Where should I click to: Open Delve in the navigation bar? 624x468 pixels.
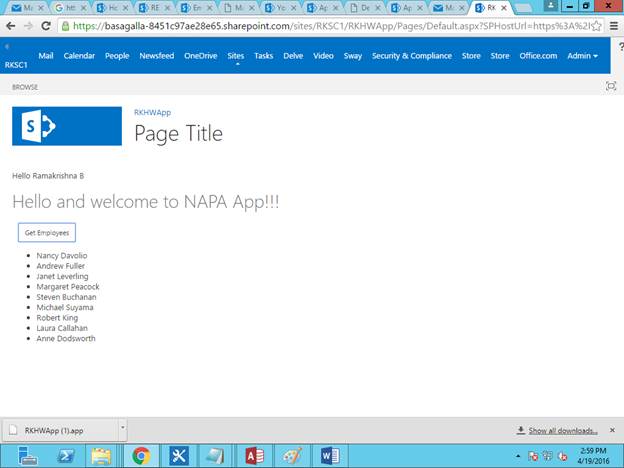point(293,56)
